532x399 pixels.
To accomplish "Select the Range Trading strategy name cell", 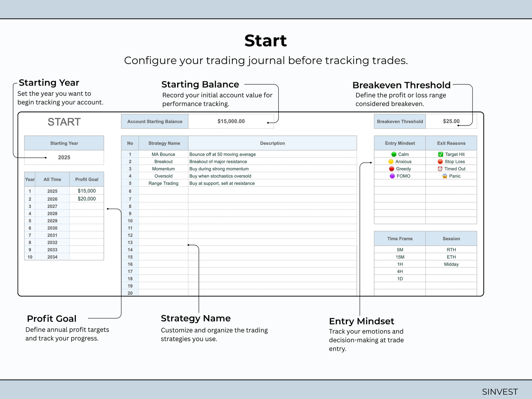I will pos(163,183).
